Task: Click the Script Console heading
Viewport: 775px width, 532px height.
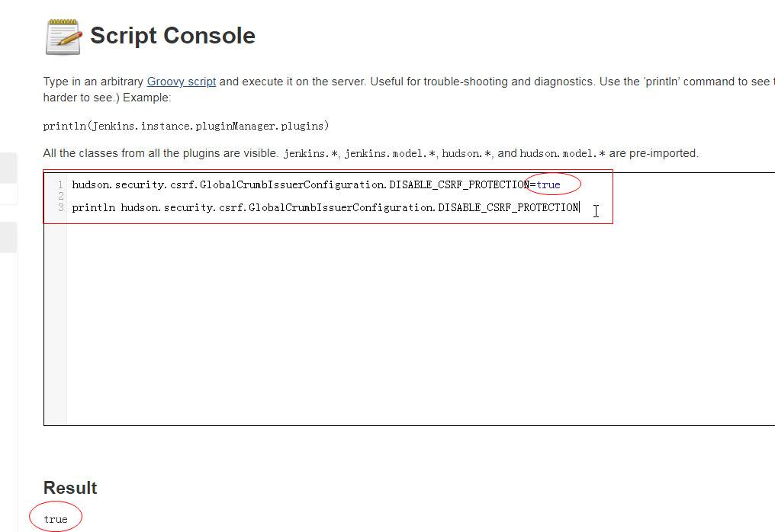Action: (172, 36)
